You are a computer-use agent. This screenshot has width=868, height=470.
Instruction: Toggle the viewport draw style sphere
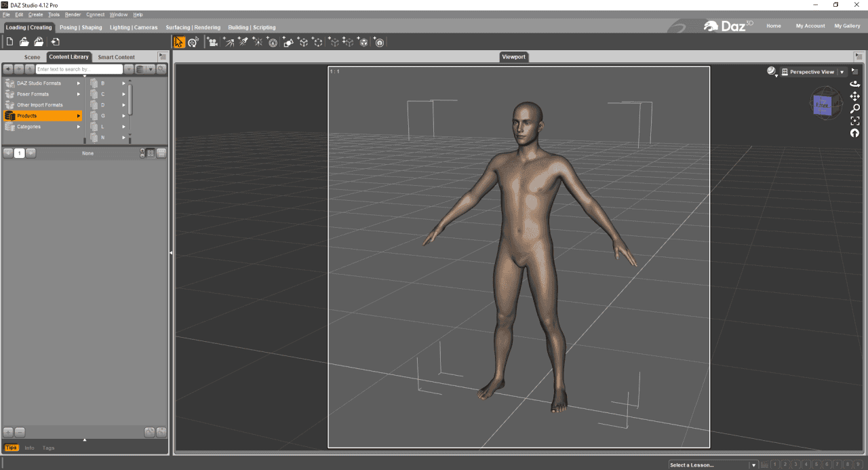771,71
